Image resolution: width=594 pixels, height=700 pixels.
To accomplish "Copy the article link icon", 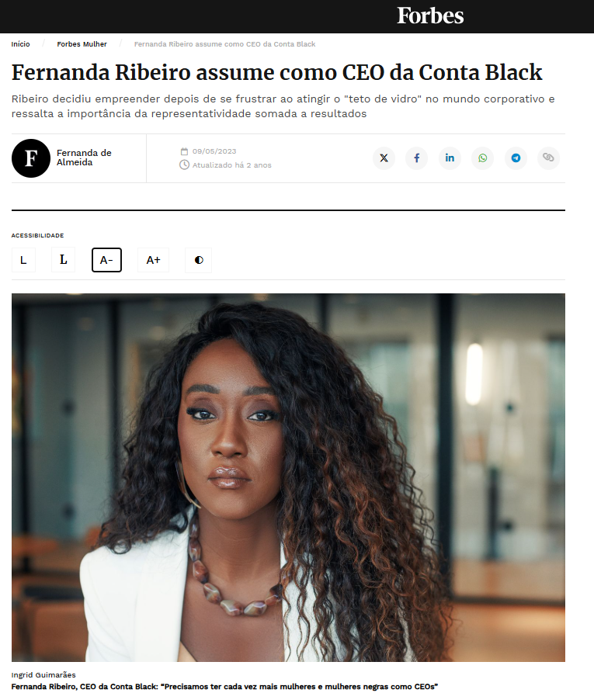I will click(x=548, y=158).
